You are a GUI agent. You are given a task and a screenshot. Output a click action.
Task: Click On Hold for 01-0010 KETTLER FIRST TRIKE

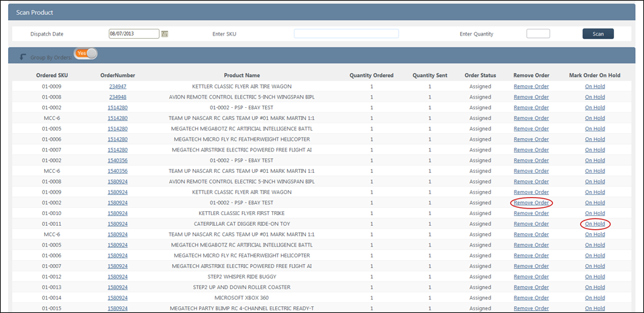[595, 213]
